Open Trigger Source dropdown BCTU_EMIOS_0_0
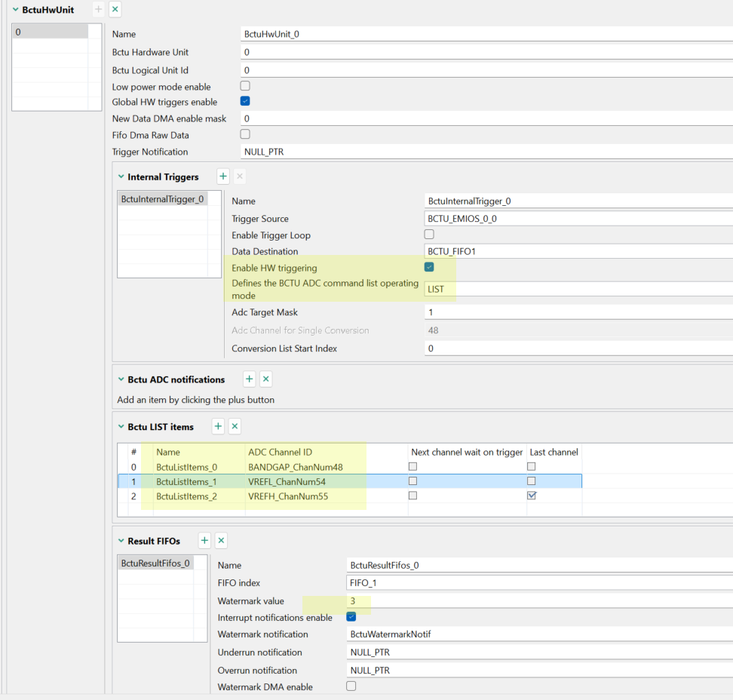733x700 pixels. 578,219
